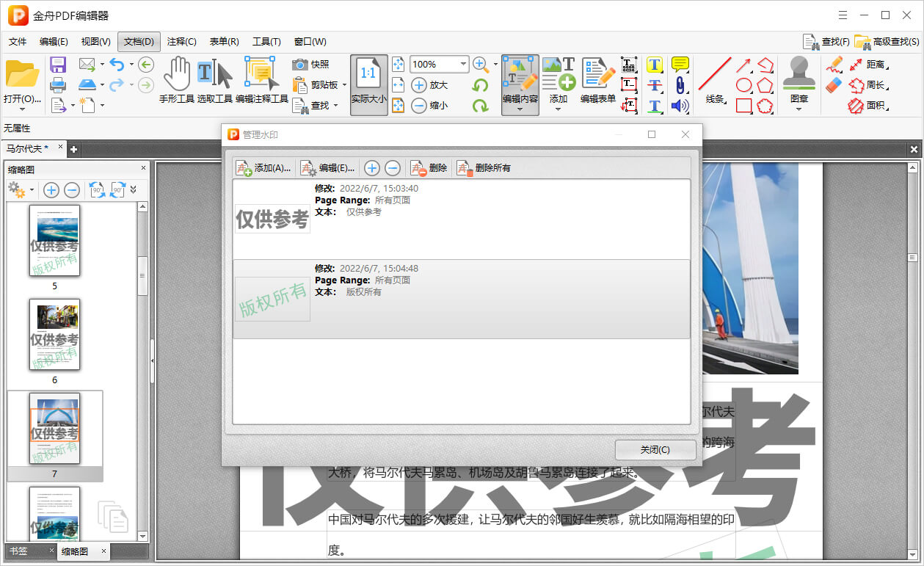Select the Stamp (图章) tool
Viewport: 924px width, 566px height.
pos(799,81)
